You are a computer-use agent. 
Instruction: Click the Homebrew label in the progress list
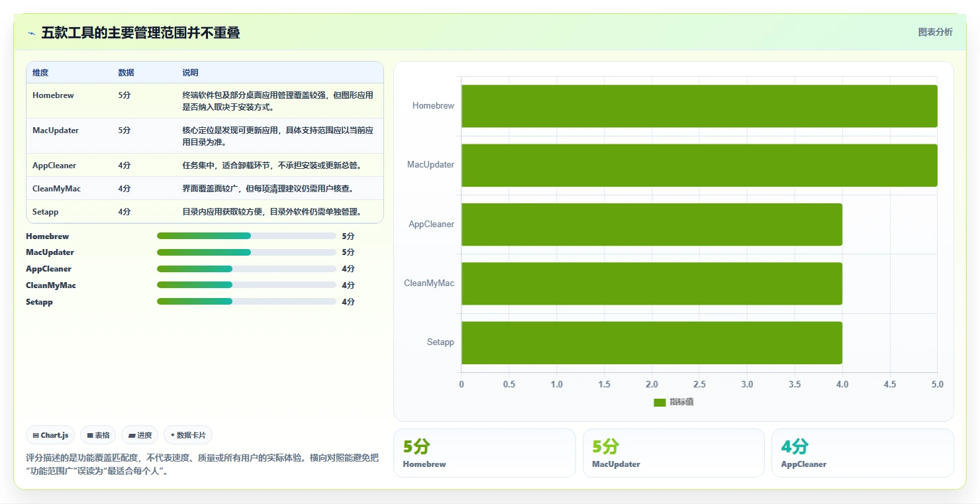[48, 236]
